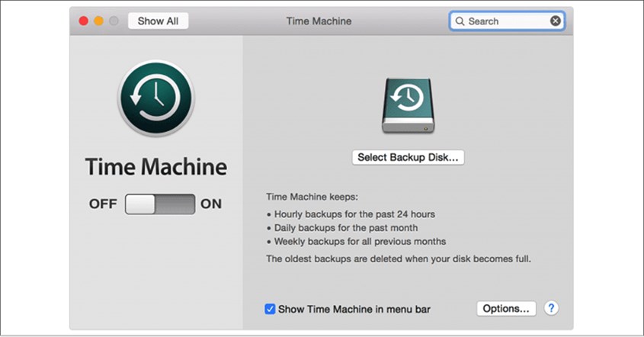Close the window with the red button
This screenshot has width=644, height=337.
pyautogui.click(x=83, y=21)
